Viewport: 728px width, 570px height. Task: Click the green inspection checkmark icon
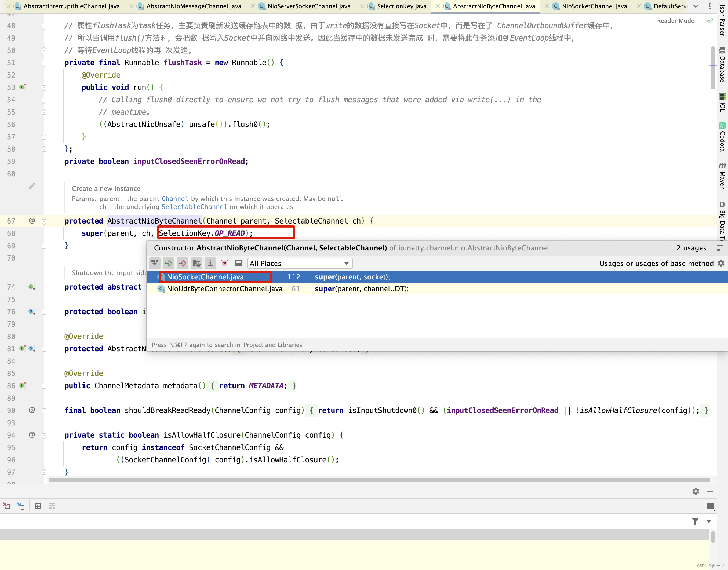coord(710,21)
